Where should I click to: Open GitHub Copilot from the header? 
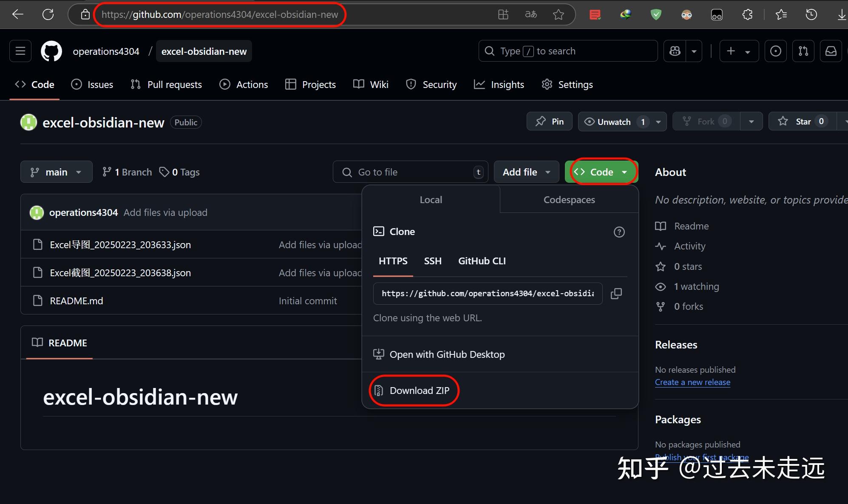675,51
